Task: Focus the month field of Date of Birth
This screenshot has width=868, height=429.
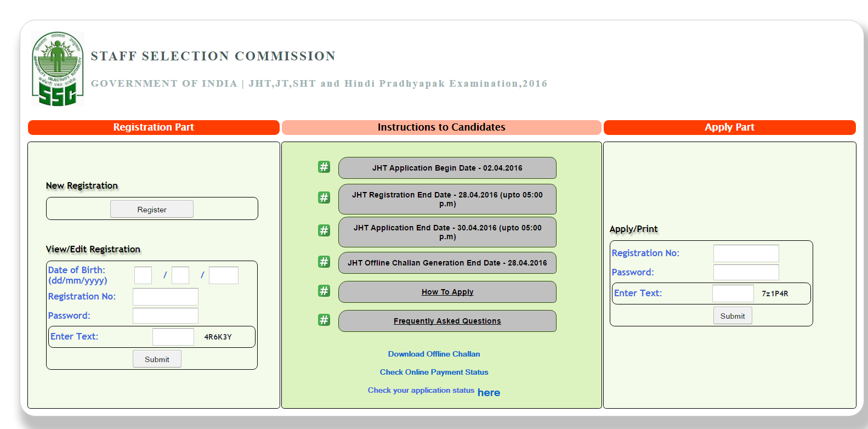Action: click(x=180, y=275)
